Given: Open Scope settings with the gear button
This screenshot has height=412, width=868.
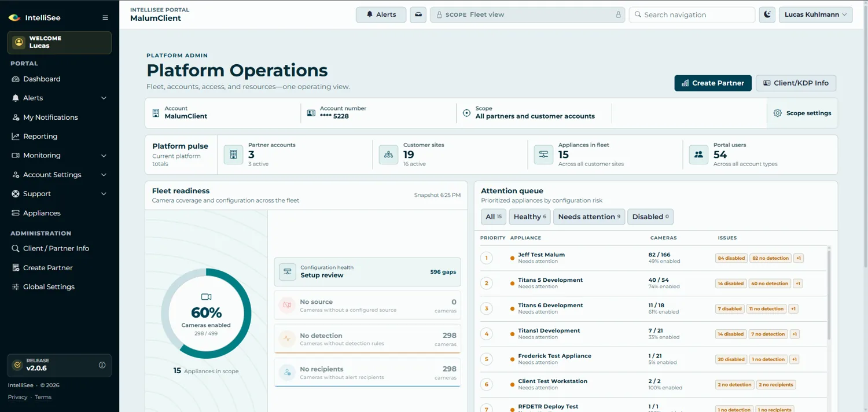Looking at the screenshot, I should point(802,113).
